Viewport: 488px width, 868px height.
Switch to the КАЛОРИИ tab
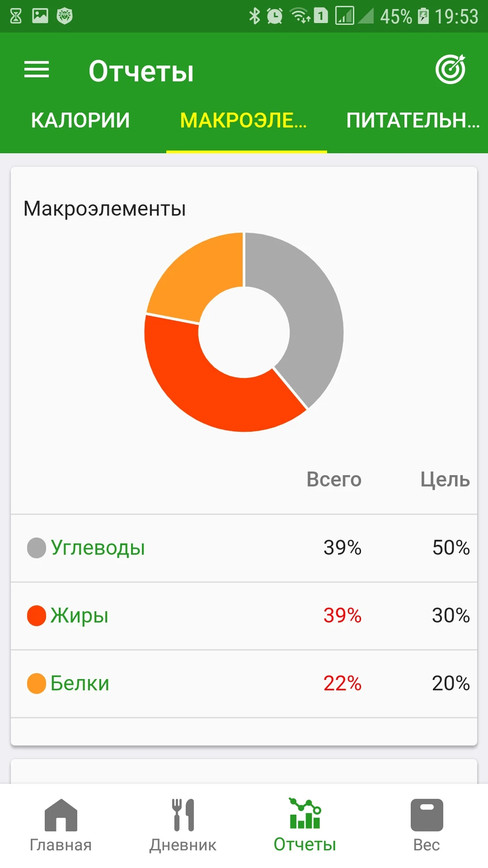point(80,121)
